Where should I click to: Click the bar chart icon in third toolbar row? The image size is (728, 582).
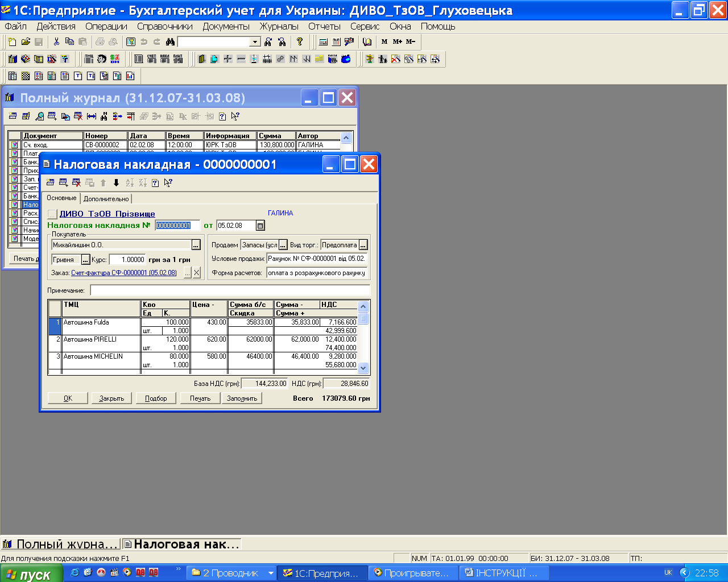130,76
